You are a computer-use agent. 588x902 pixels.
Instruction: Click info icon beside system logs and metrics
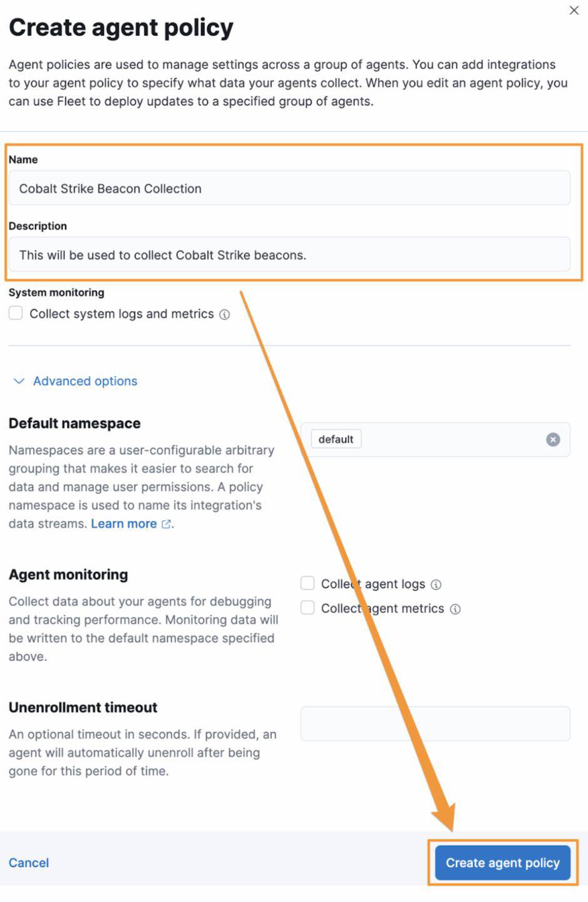[x=225, y=314]
